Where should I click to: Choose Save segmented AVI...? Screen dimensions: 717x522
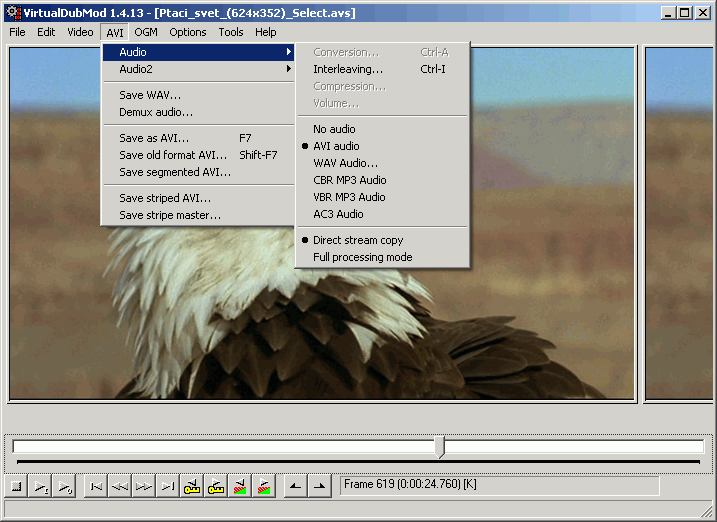click(198, 172)
